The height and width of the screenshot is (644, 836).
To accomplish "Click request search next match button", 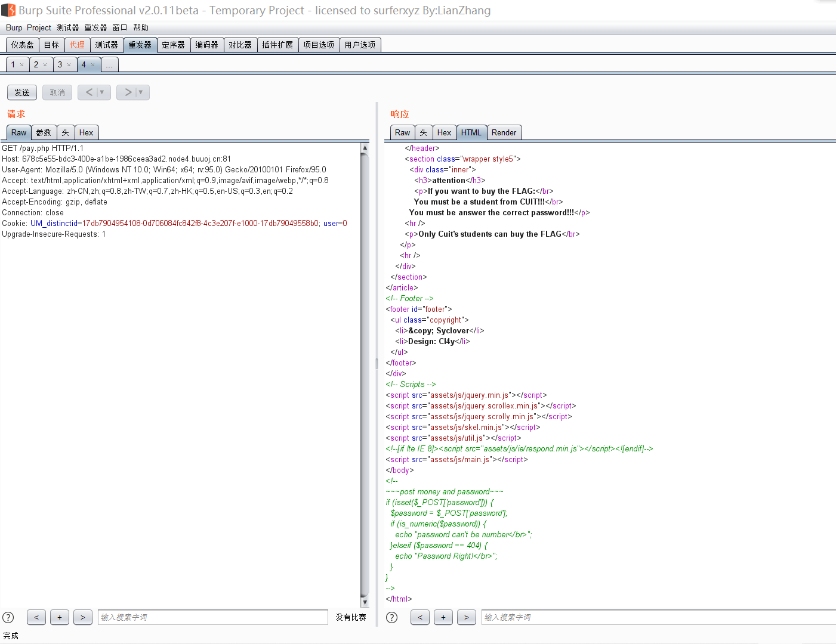I will pos(83,617).
